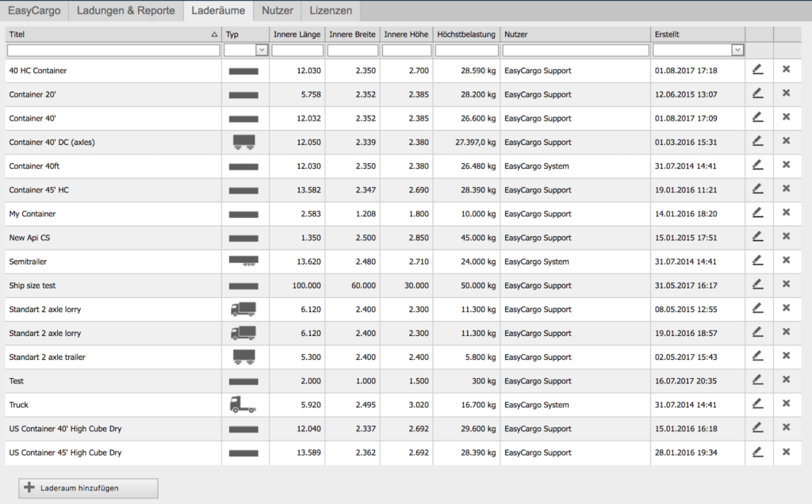Edit the Semitrailer cargo space
Screen dimensions: 812x504
pos(757,260)
